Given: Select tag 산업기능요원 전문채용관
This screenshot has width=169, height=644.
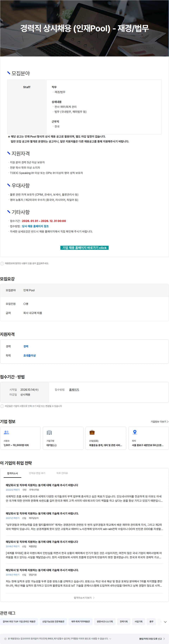Looking at the screenshot, I should click(53, 621).
